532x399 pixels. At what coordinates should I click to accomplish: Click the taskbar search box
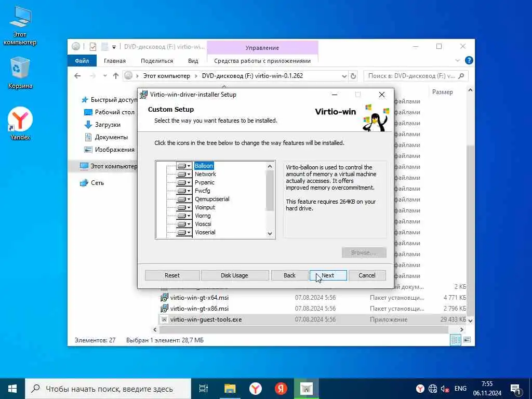[108, 389]
